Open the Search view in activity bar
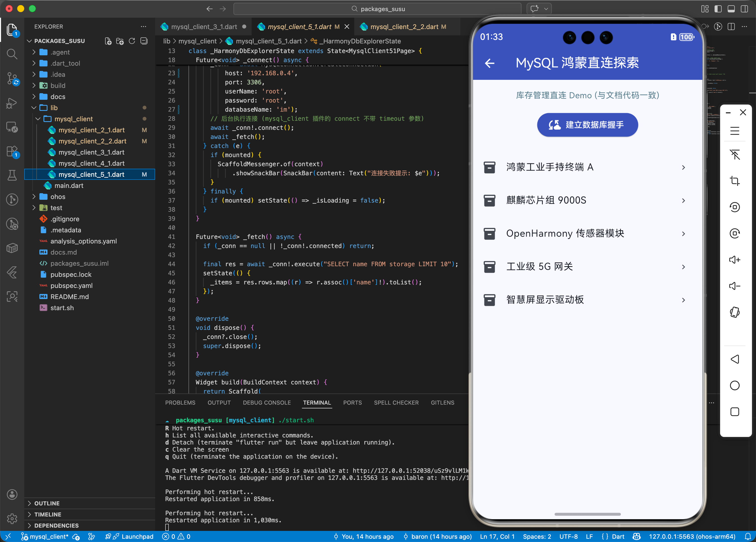Viewport: 756px width, 542px height. (x=12, y=54)
